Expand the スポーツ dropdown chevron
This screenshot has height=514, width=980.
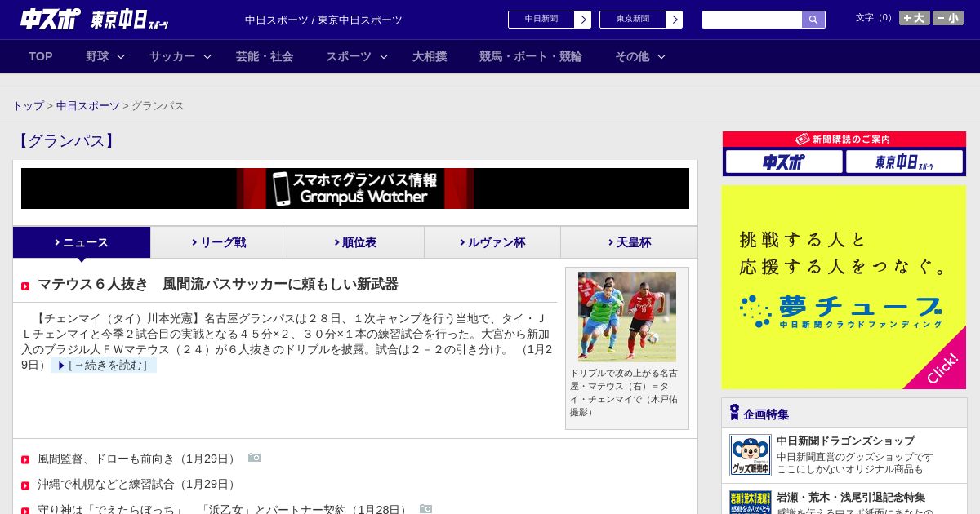[384, 56]
